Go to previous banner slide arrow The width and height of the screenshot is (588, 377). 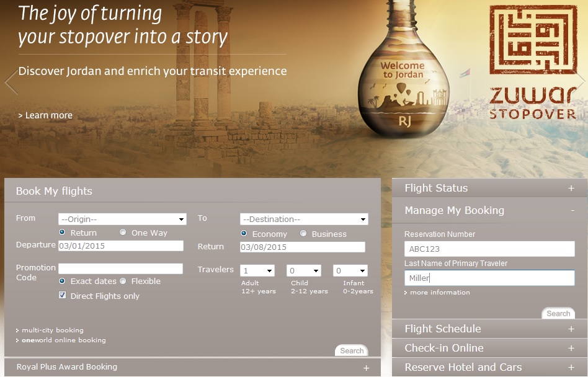pos(11,82)
